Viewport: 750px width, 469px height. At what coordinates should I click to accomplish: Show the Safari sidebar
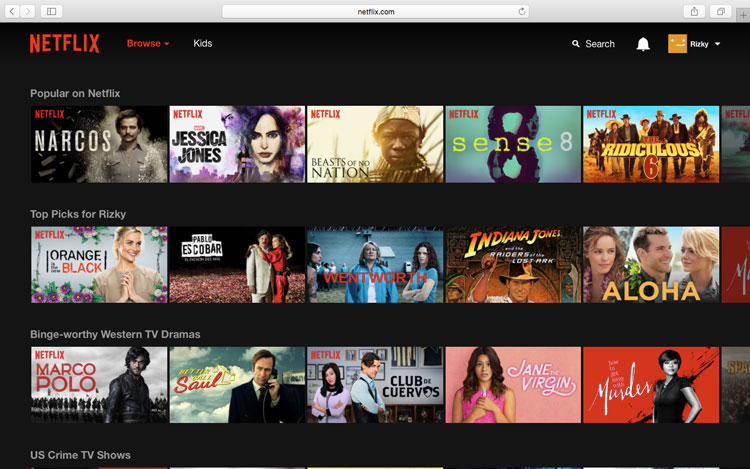pos(52,11)
